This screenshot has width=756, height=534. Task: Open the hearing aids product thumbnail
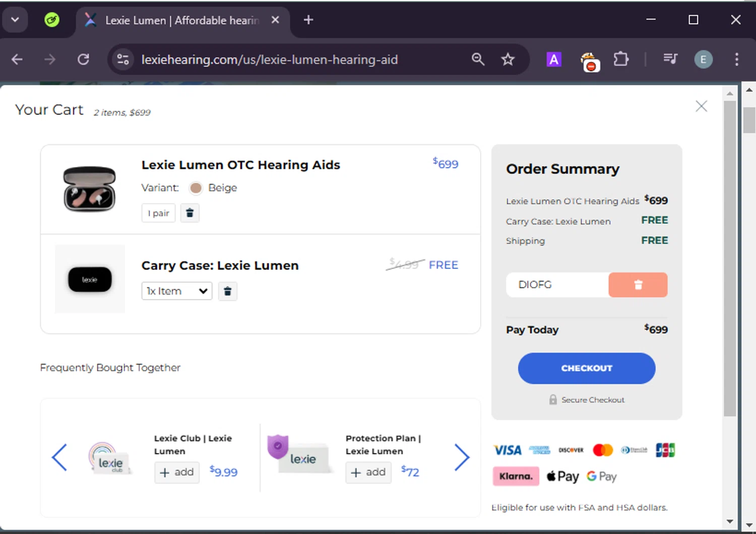(x=90, y=189)
